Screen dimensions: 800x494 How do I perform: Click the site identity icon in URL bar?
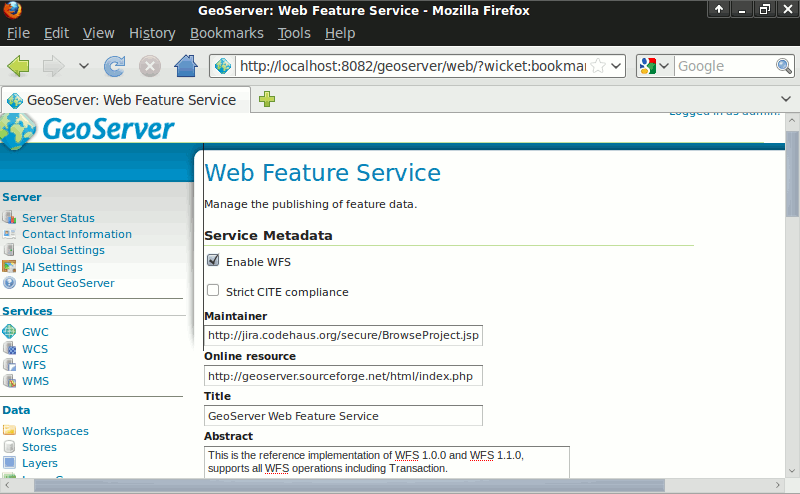point(223,66)
